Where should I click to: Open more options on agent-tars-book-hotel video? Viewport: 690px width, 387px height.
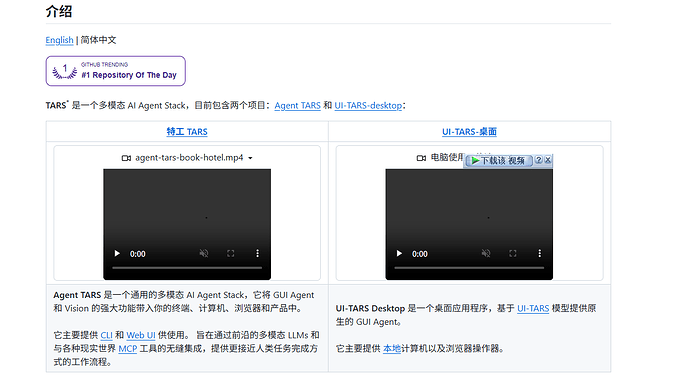tap(257, 254)
